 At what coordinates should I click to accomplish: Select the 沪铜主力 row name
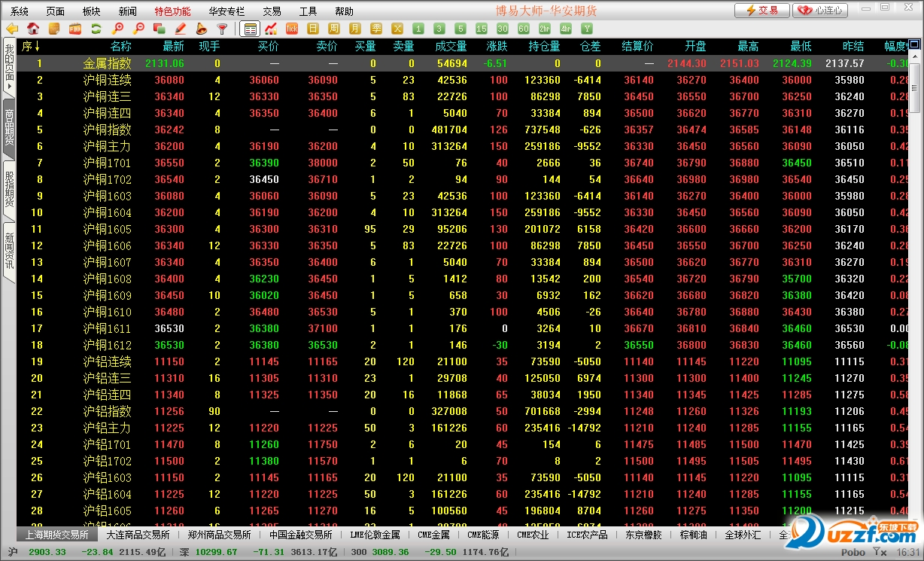click(x=107, y=146)
